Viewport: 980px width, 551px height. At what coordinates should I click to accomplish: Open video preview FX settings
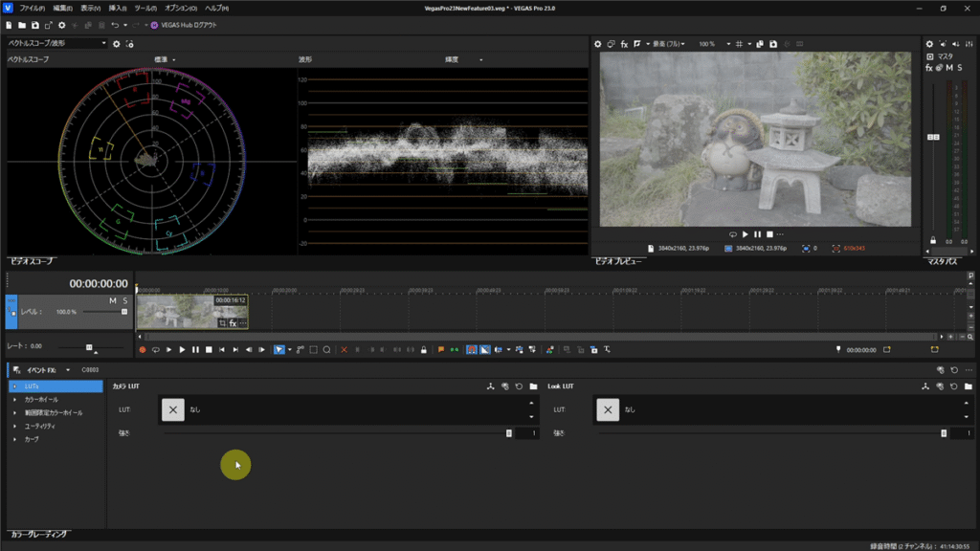pos(624,44)
